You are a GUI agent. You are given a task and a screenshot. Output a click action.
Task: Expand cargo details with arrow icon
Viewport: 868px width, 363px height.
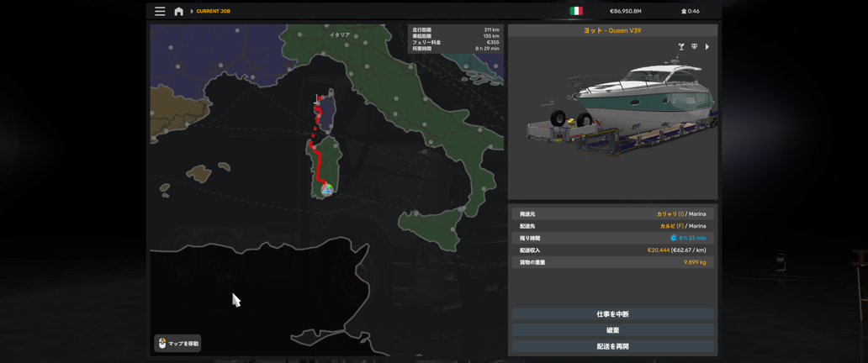(x=707, y=47)
